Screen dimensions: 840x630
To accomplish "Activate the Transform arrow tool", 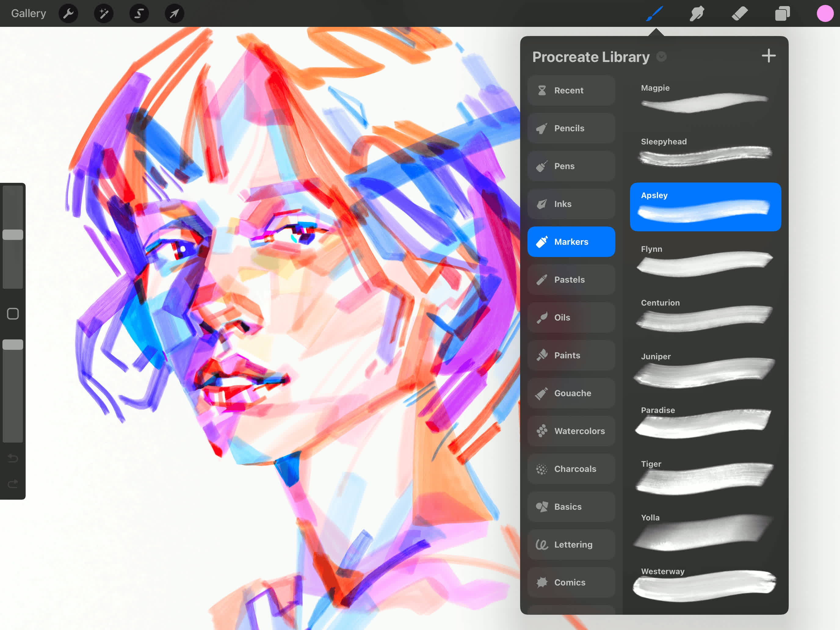I will pyautogui.click(x=174, y=14).
